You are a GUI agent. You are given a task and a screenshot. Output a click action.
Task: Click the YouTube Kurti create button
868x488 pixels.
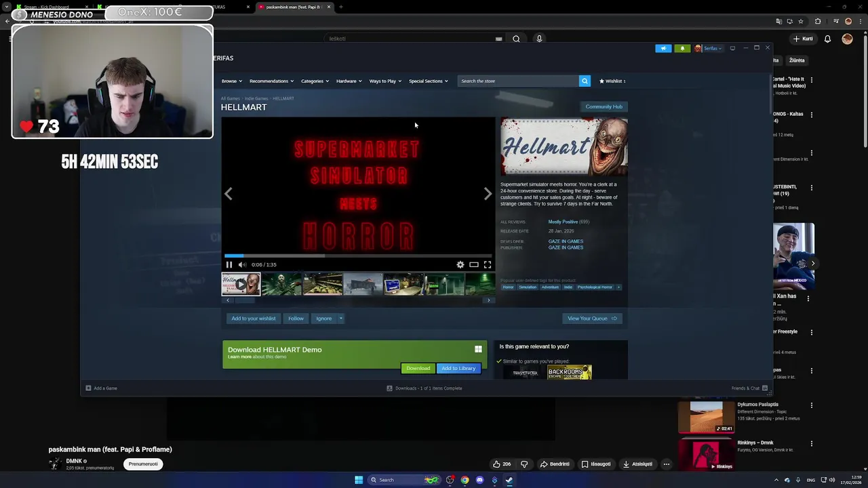(x=803, y=39)
